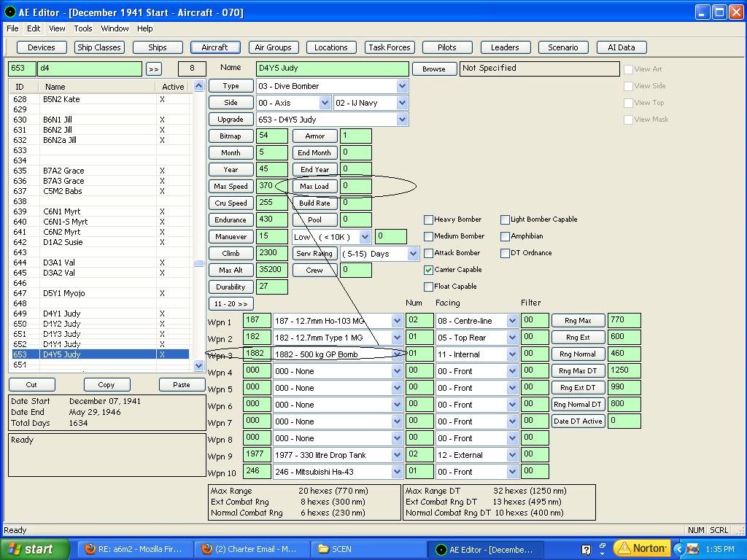The image size is (747, 560).
Task: Click the aircraft list scrollbar thumb
Action: (x=198, y=263)
